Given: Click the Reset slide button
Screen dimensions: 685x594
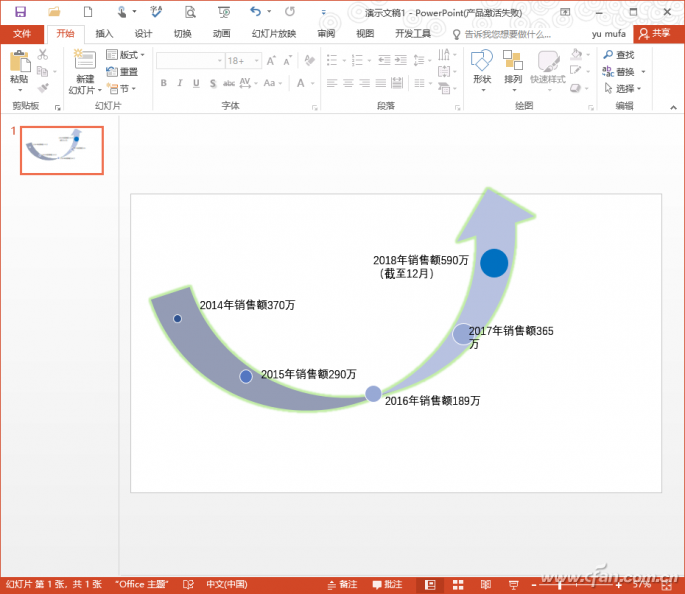Looking at the screenshot, I should pos(123,72).
